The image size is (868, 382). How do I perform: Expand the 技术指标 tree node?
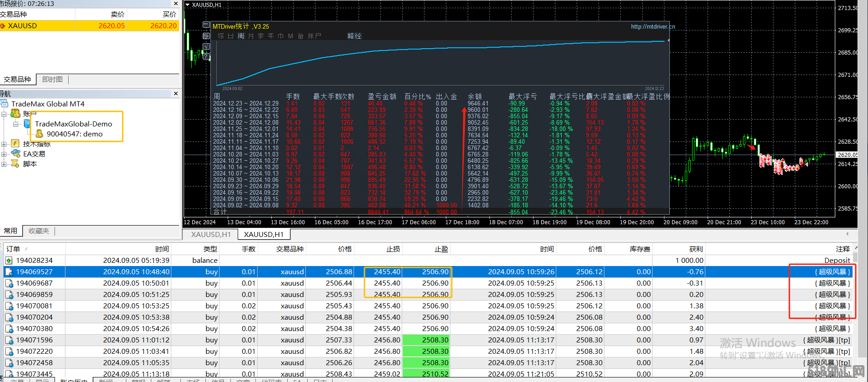pyautogui.click(x=4, y=144)
